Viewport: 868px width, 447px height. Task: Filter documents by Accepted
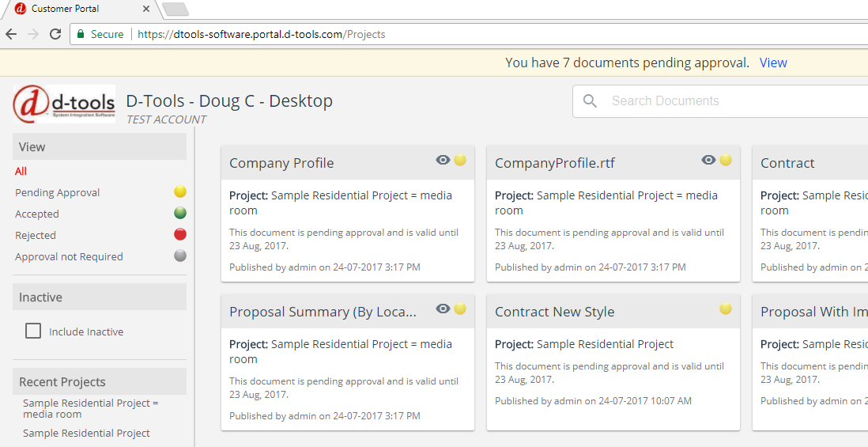(37, 214)
